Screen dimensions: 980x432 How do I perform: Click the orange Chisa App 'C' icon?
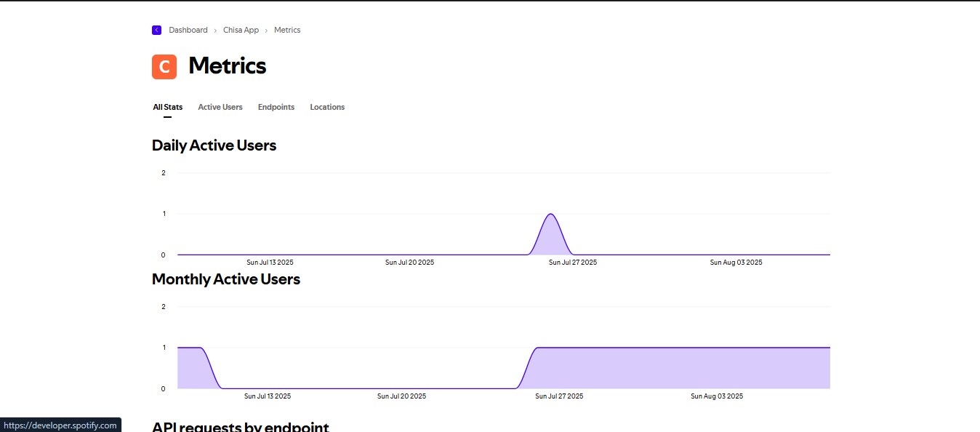click(164, 66)
